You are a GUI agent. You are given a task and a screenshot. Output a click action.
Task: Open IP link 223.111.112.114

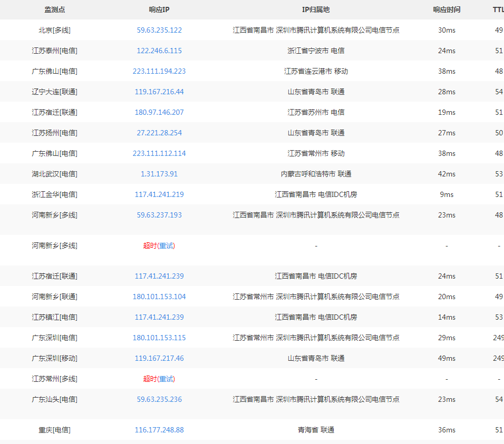pos(159,153)
